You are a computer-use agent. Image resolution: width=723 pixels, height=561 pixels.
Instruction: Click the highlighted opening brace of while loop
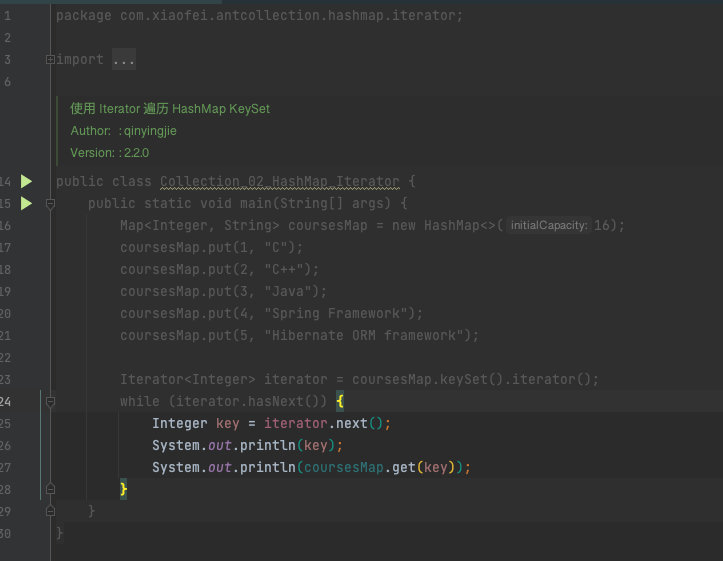click(x=340, y=401)
